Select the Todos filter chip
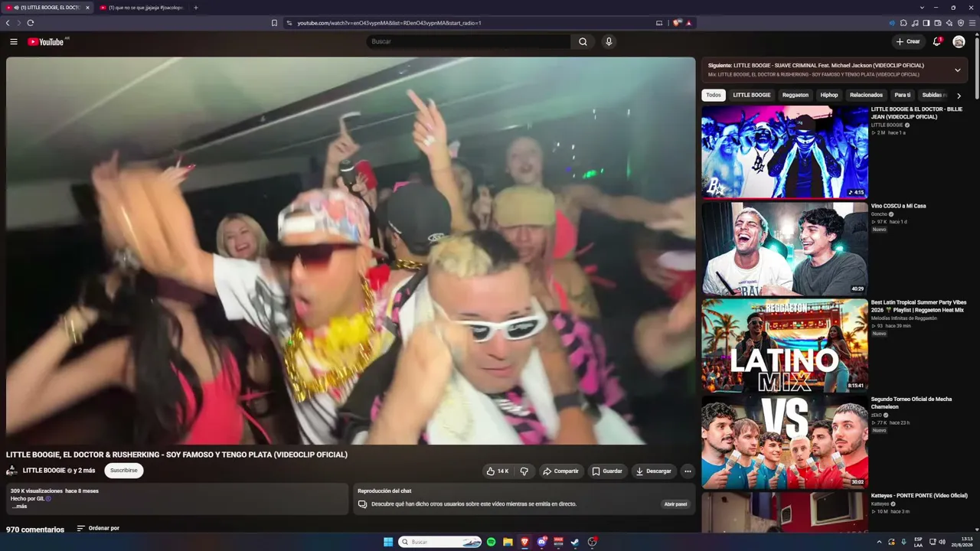The height and width of the screenshot is (551, 980). coord(714,95)
